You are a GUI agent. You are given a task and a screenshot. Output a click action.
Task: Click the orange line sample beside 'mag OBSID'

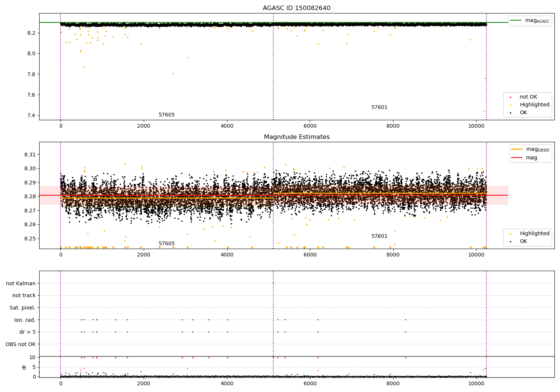coord(517,149)
